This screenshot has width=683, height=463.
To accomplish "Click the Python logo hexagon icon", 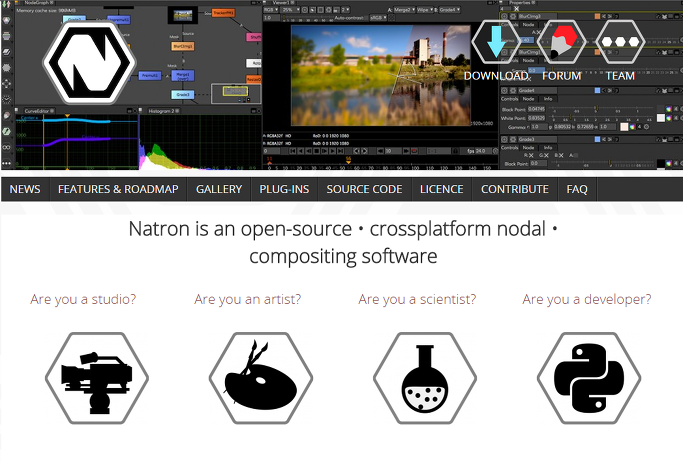I will 589,378.
